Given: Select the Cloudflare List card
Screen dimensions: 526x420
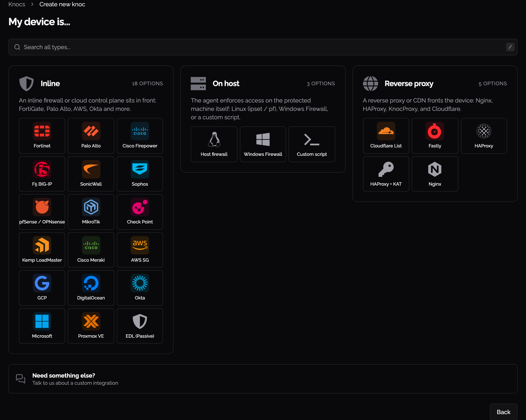Looking at the screenshot, I should [386, 136].
